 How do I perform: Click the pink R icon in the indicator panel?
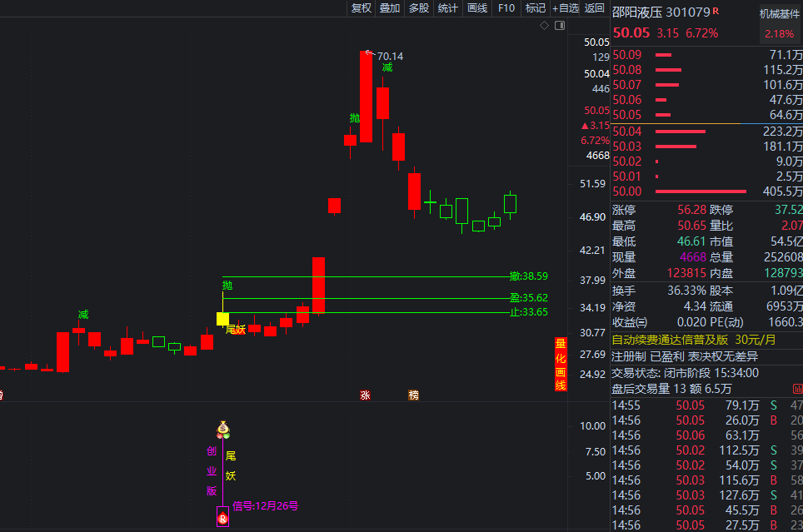coord(222,518)
